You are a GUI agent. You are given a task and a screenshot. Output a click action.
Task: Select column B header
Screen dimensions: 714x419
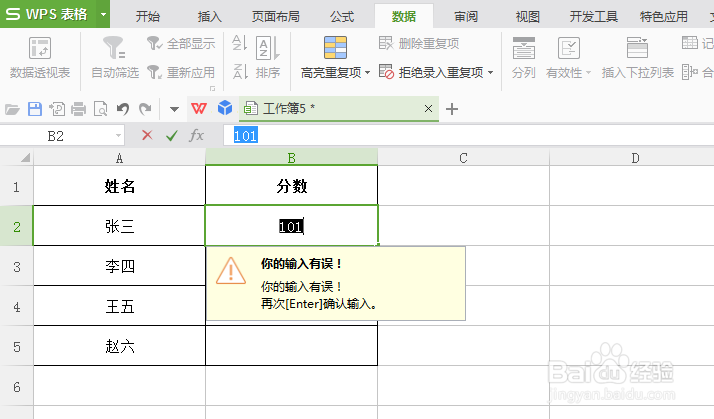click(x=291, y=158)
